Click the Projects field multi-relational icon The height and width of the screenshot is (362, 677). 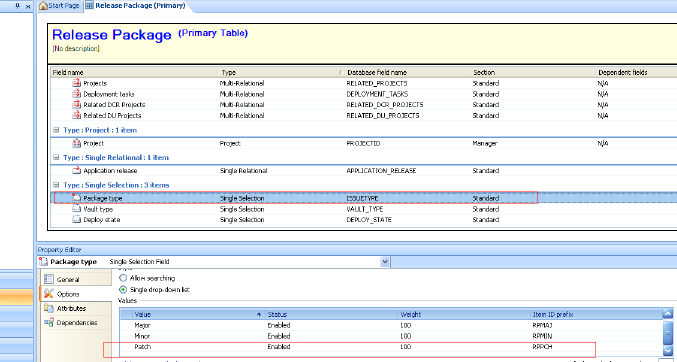(76, 83)
